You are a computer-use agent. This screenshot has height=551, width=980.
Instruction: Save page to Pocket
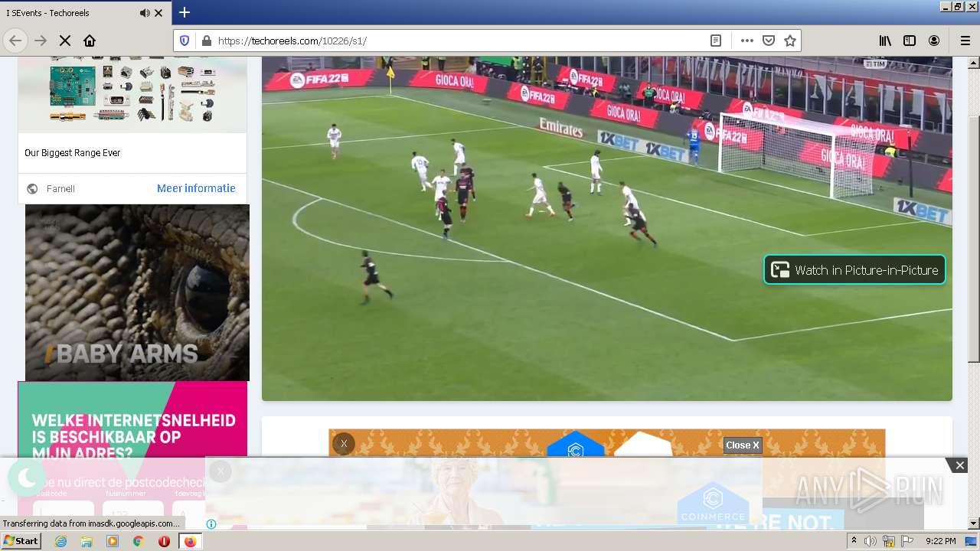769,41
